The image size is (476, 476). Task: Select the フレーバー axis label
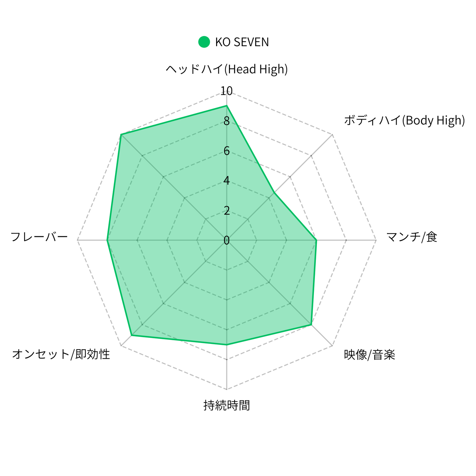click(39, 237)
